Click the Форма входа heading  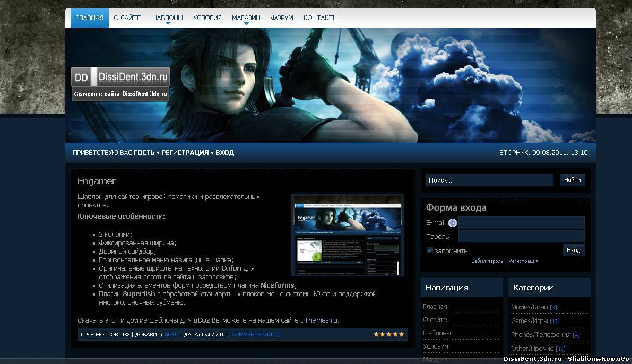pos(456,207)
